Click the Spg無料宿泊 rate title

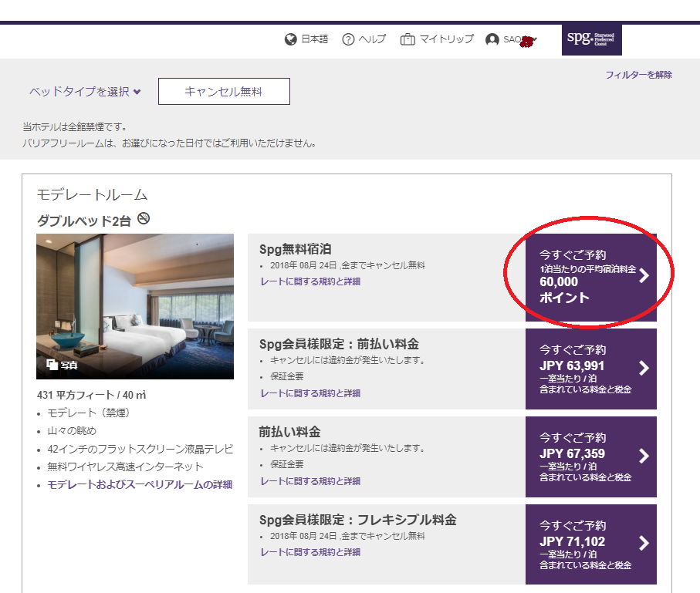tap(295, 249)
